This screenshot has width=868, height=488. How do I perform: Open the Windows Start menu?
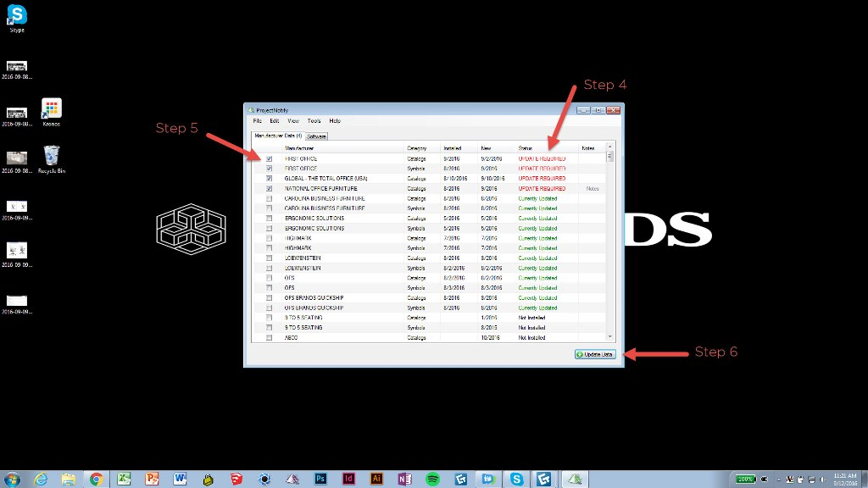point(12,480)
